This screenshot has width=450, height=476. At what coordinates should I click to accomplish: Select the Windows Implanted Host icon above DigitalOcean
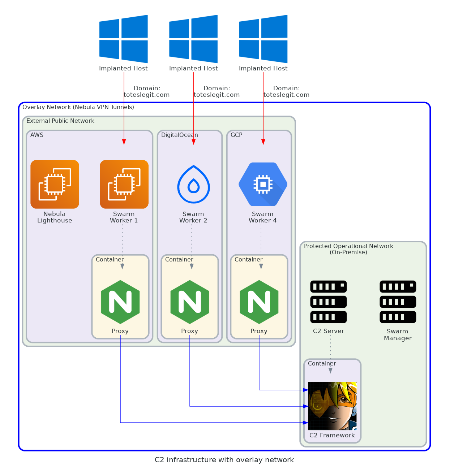point(193,39)
